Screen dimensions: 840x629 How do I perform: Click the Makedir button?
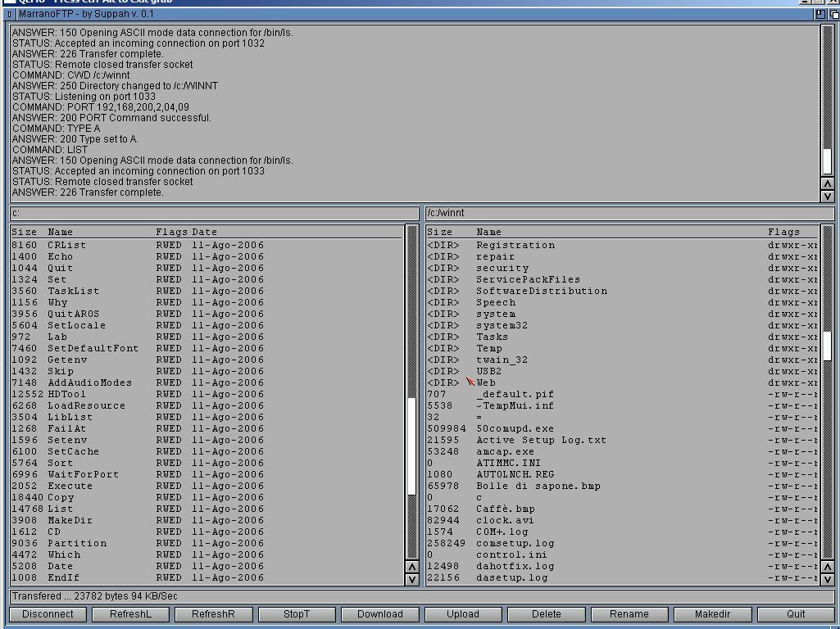[x=712, y=614]
